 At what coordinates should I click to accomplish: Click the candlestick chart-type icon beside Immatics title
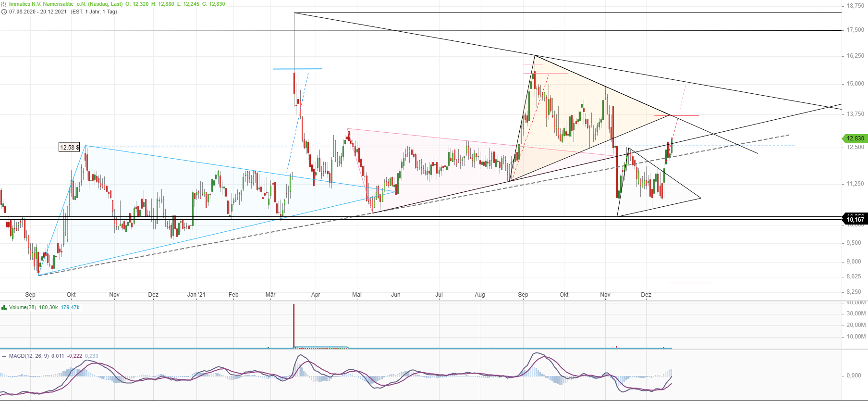coord(4,4)
